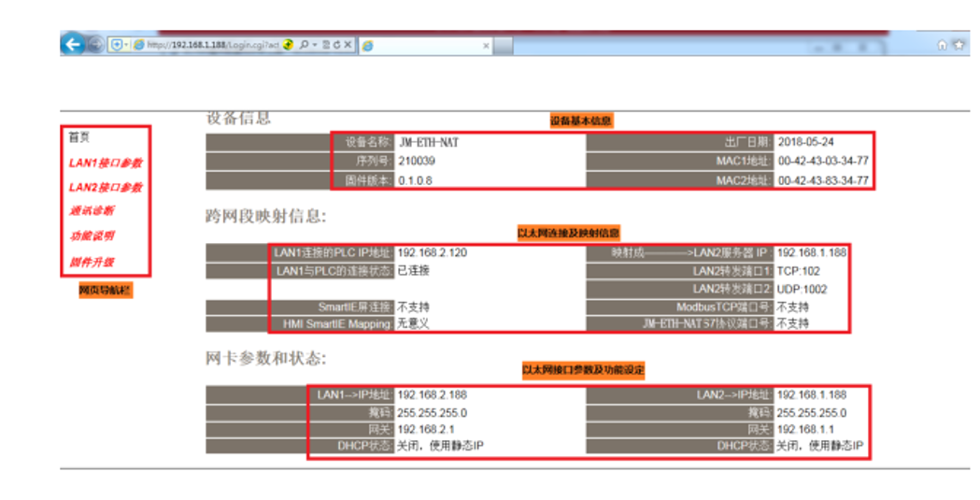Open the 功能说明 page link
The image size is (980, 500).
click(x=92, y=236)
